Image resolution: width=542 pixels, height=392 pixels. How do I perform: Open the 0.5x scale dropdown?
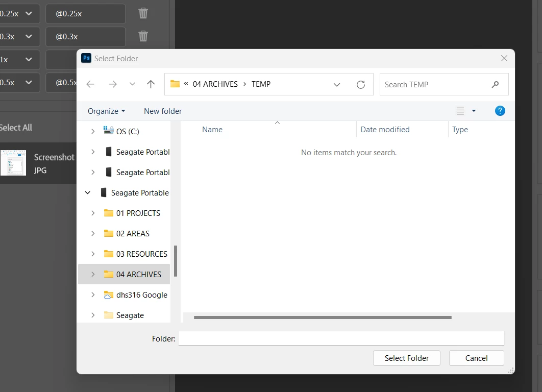[x=29, y=82]
